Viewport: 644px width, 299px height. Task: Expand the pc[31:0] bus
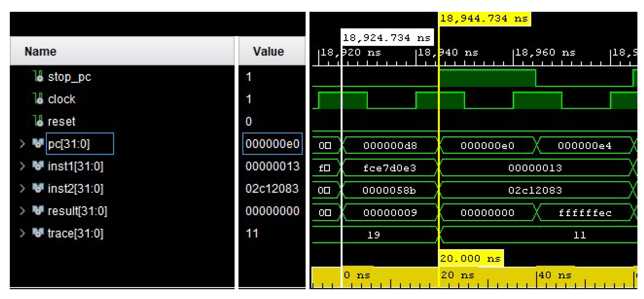tap(22, 144)
